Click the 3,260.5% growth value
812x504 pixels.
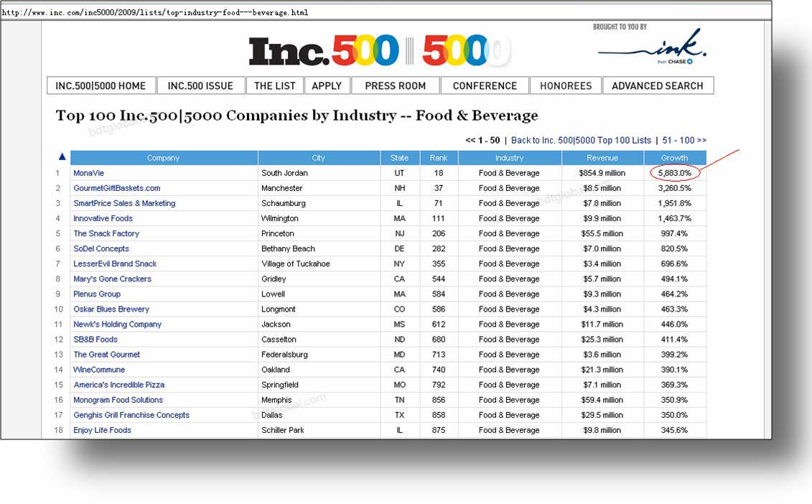675,188
